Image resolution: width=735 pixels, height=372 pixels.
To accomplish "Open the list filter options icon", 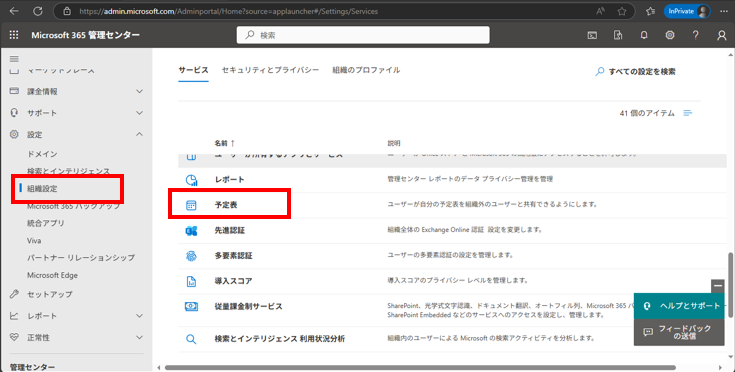I will pos(688,113).
